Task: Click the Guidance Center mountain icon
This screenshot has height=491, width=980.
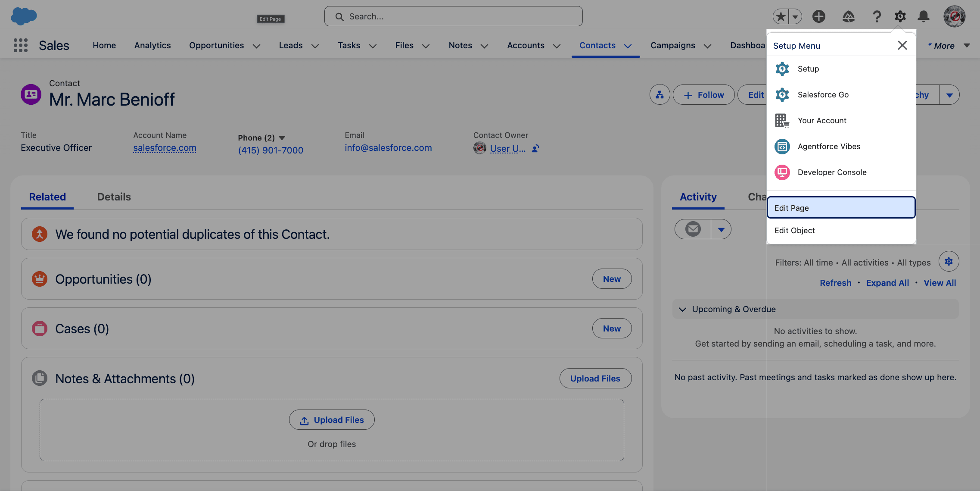Action: (848, 16)
